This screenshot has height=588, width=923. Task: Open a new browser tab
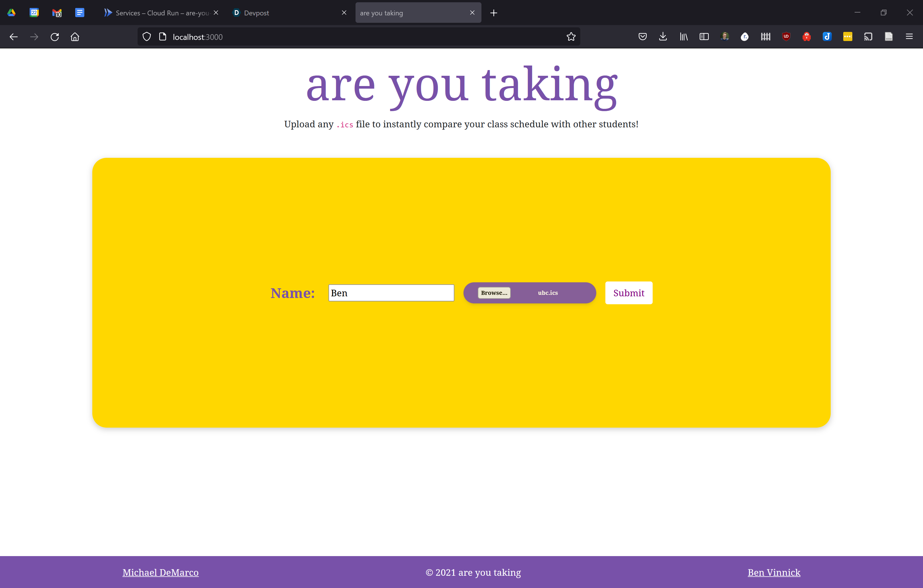[x=494, y=13]
